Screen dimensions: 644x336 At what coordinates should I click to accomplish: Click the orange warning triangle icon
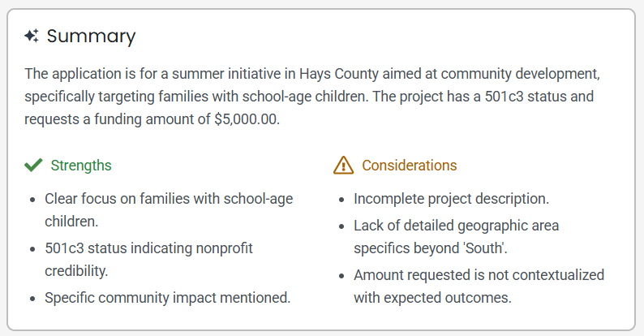(x=343, y=165)
